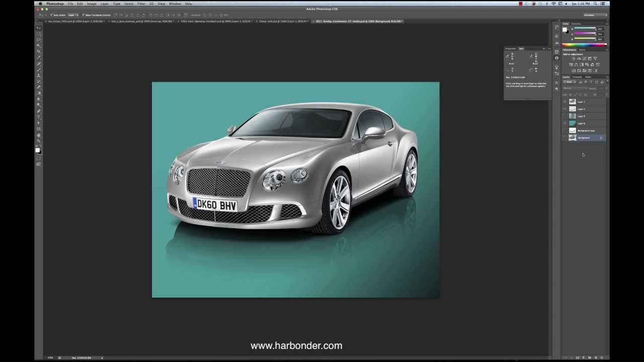Select the Path Selection tool
Screen dimensions: 644x362
click(39, 123)
